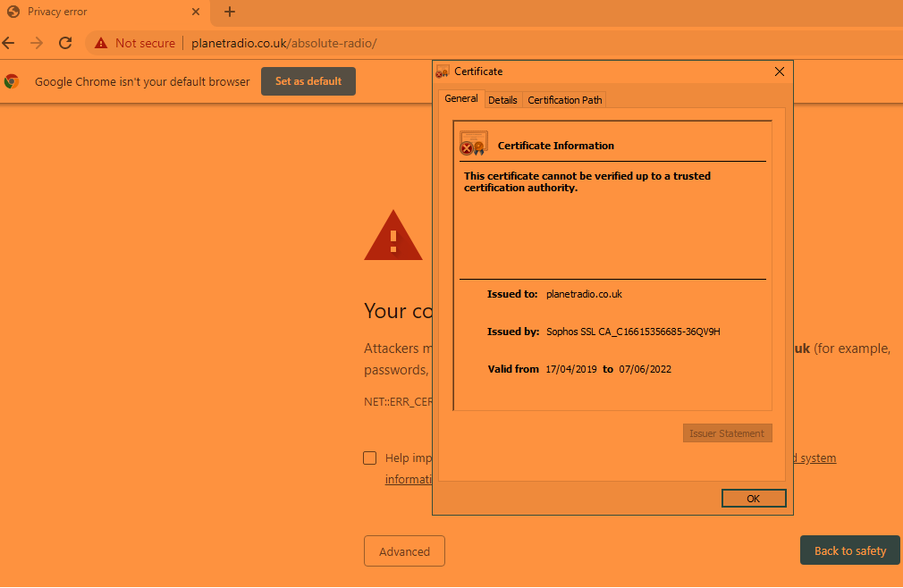The image size is (903, 588).
Task: Click the NET::ERR_CER error code text
Action: (399, 401)
